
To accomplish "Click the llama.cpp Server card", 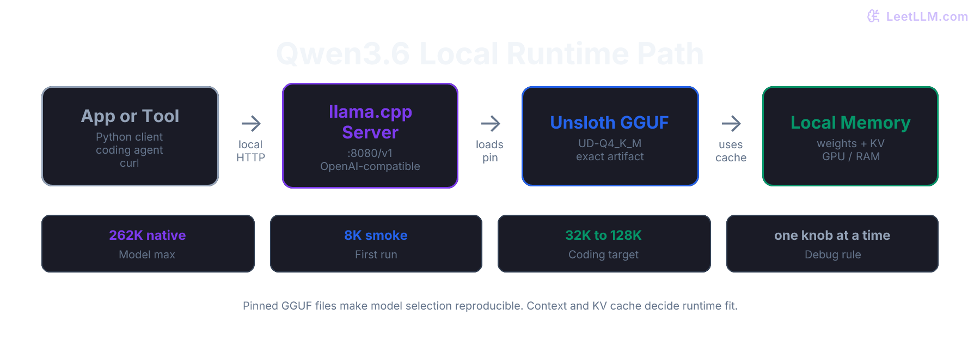I will (x=370, y=136).
